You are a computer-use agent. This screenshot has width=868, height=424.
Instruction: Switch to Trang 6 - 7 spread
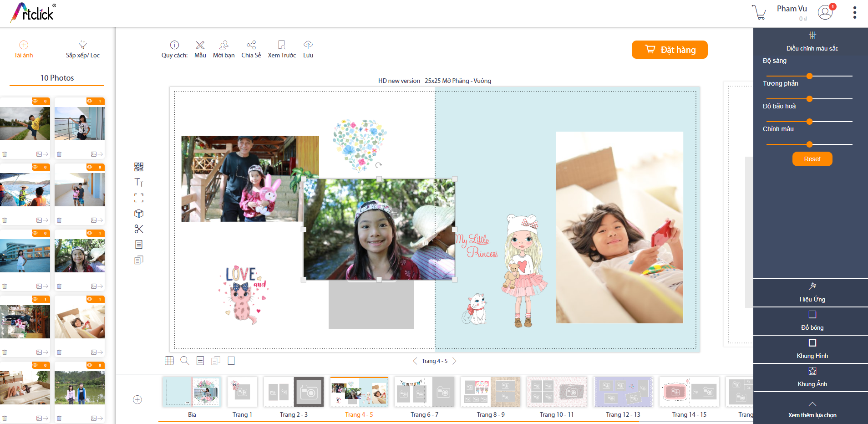[x=424, y=392]
